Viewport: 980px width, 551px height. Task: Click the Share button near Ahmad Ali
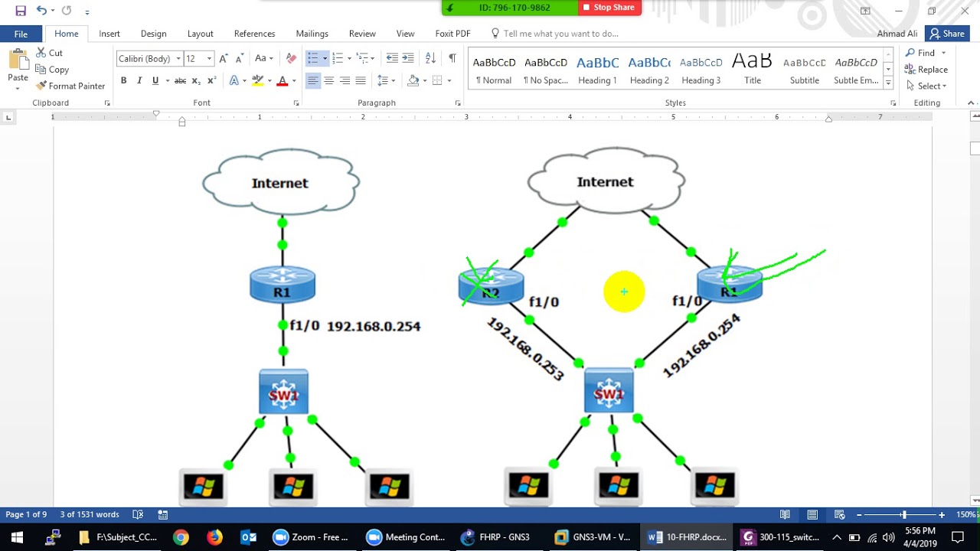click(947, 34)
